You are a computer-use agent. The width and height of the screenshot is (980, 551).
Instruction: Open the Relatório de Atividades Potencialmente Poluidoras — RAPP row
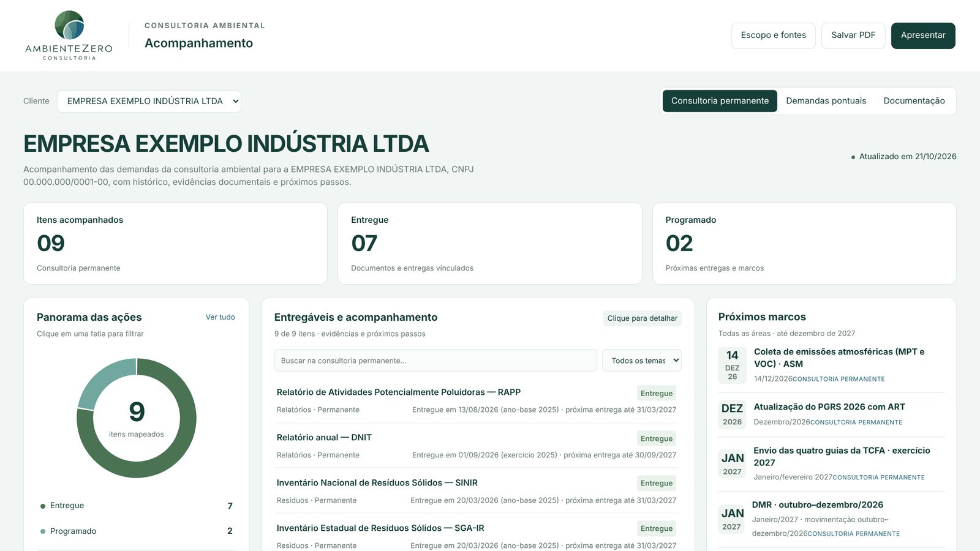pyautogui.click(x=477, y=400)
